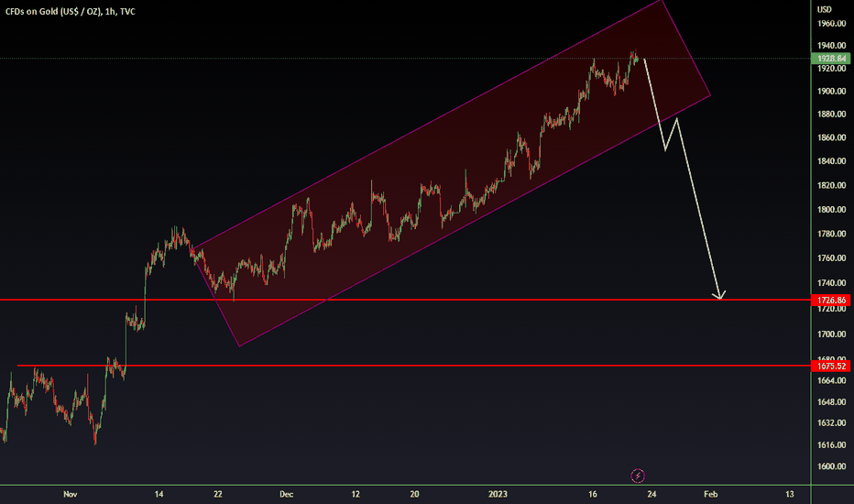Click the 2023 date label on time axis
The height and width of the screenshot is (504, 854).
click(x=498, y=494)
